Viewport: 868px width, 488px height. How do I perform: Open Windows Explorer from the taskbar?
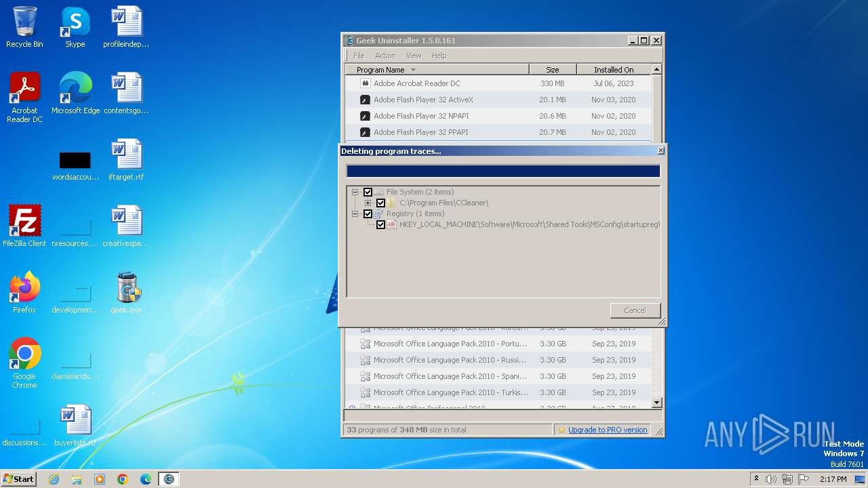point(77,479)
